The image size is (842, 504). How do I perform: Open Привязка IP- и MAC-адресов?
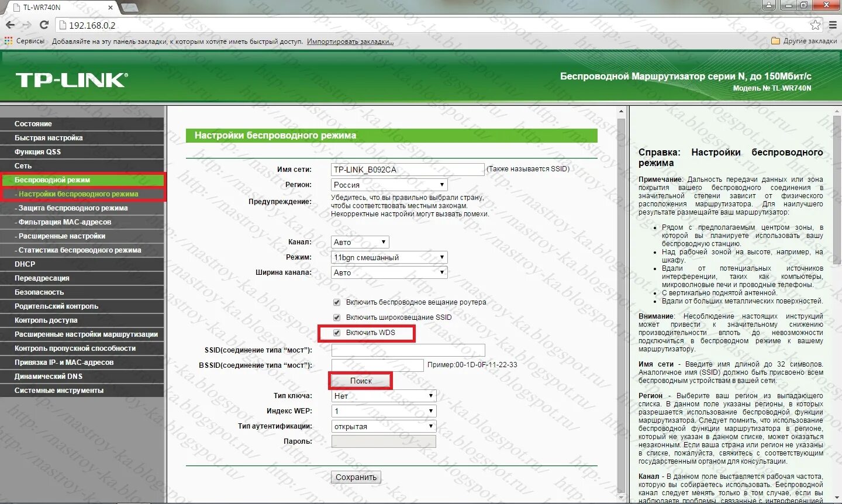[x=82, y=363]
